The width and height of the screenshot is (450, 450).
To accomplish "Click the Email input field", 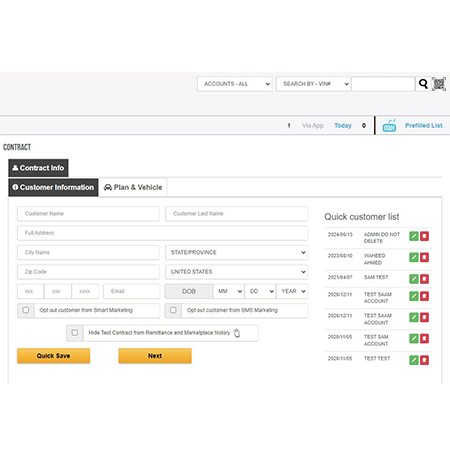I will 131,291.
